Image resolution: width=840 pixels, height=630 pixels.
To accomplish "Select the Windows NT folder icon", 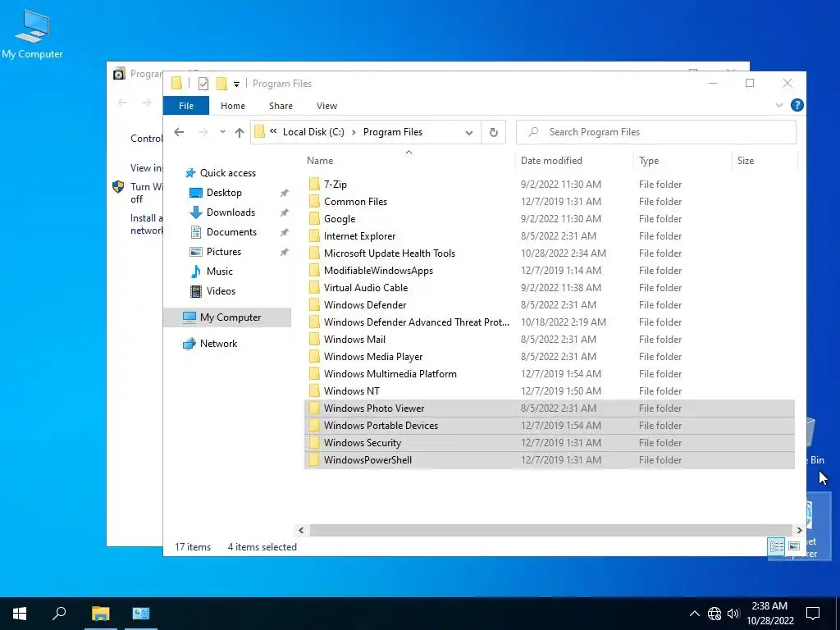I will [x=314, y=391].
